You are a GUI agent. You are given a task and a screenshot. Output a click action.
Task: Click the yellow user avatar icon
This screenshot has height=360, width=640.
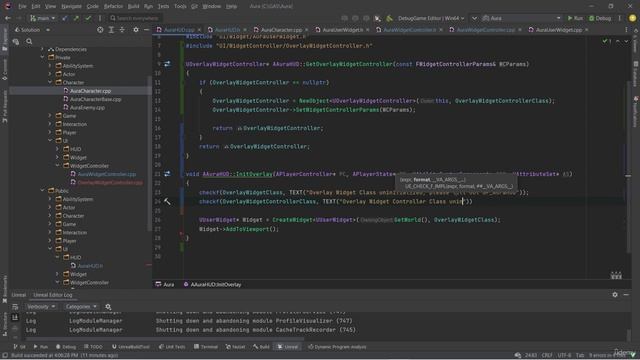point(632,18)
